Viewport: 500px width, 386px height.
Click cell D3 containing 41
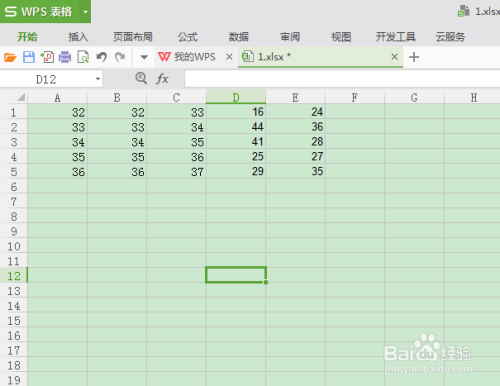[x=236, y=142]
